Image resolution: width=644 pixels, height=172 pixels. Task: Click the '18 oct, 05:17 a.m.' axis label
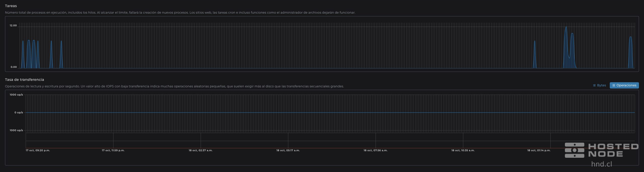[x=288, y=150]
